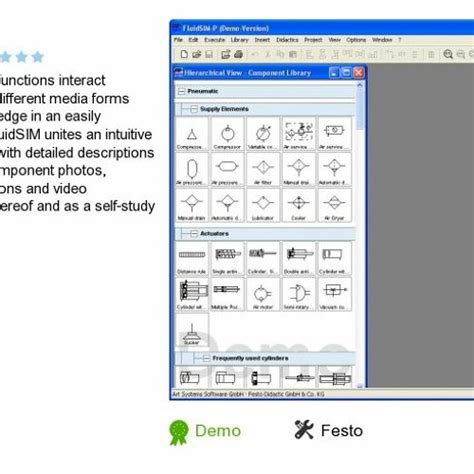Open the Insert menu

(x=262, y=40)
